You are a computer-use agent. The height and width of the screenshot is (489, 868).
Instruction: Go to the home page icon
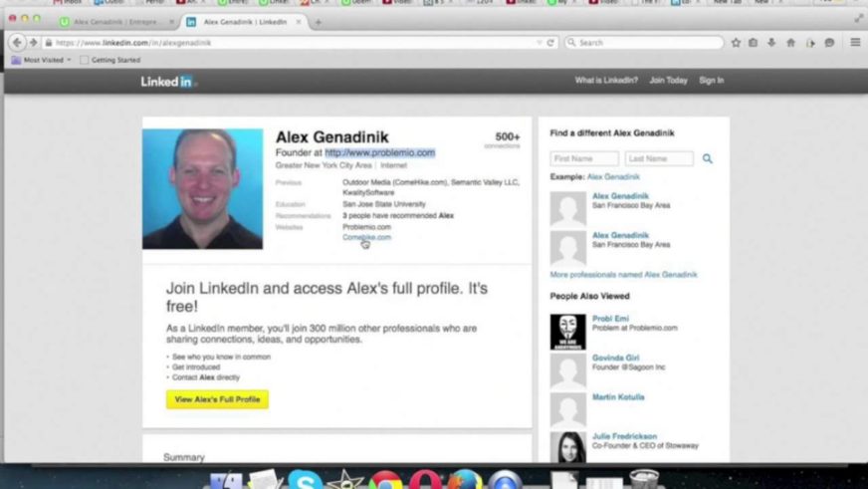(790, 43)
